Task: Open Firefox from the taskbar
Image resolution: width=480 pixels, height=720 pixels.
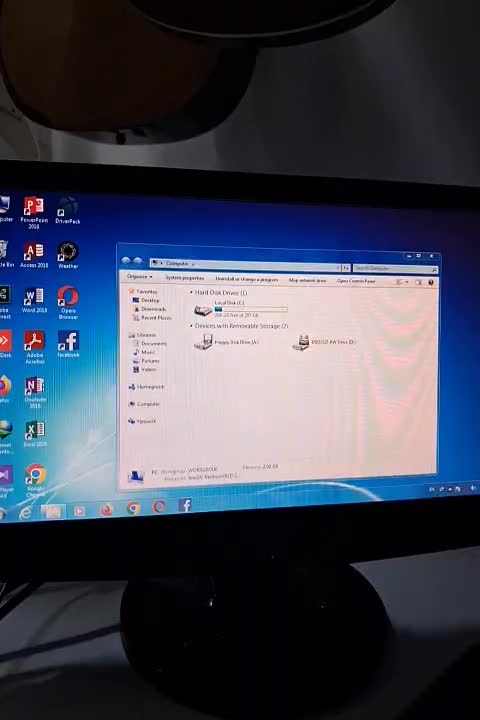Action: pos(107,510)
